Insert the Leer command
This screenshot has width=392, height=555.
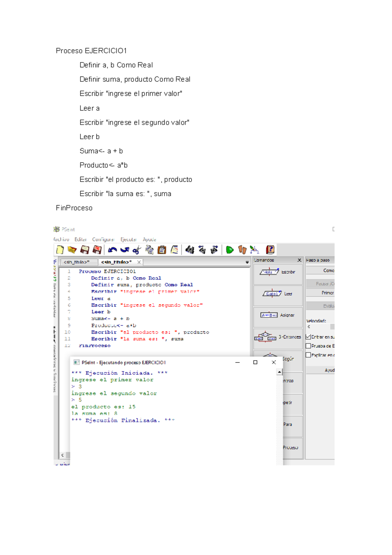click(x=278, y=295)
